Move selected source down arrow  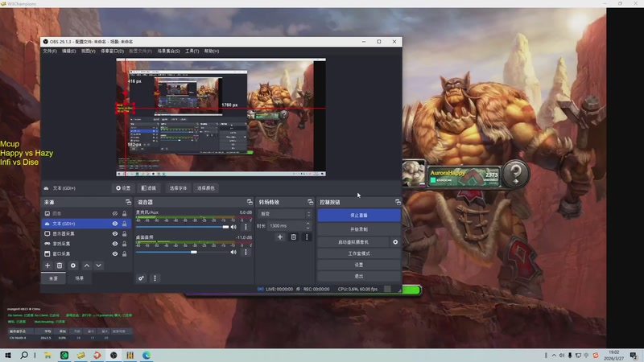pos(98,265)
